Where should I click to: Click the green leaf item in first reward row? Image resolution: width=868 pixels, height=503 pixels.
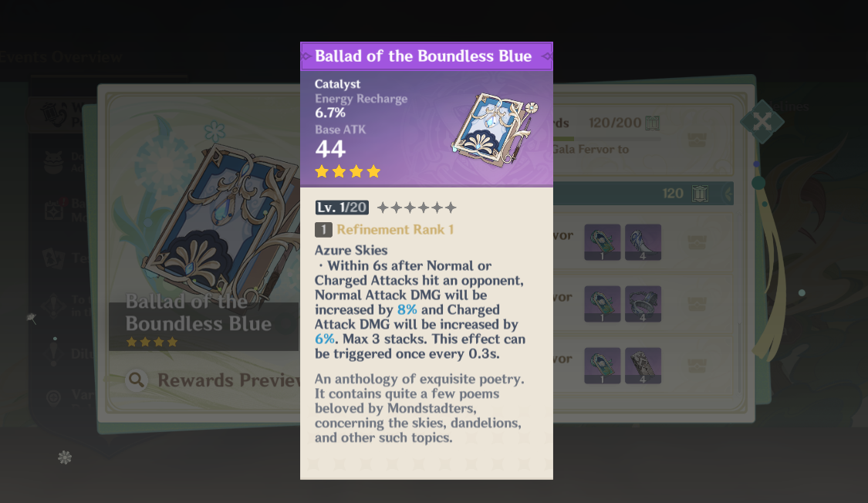coord(602,241)
